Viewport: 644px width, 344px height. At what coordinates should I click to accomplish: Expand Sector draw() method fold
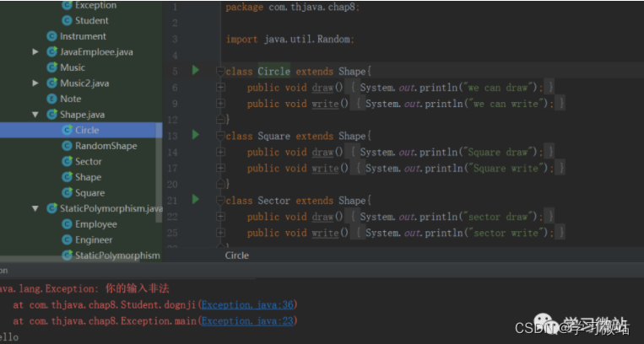(220, 217)
